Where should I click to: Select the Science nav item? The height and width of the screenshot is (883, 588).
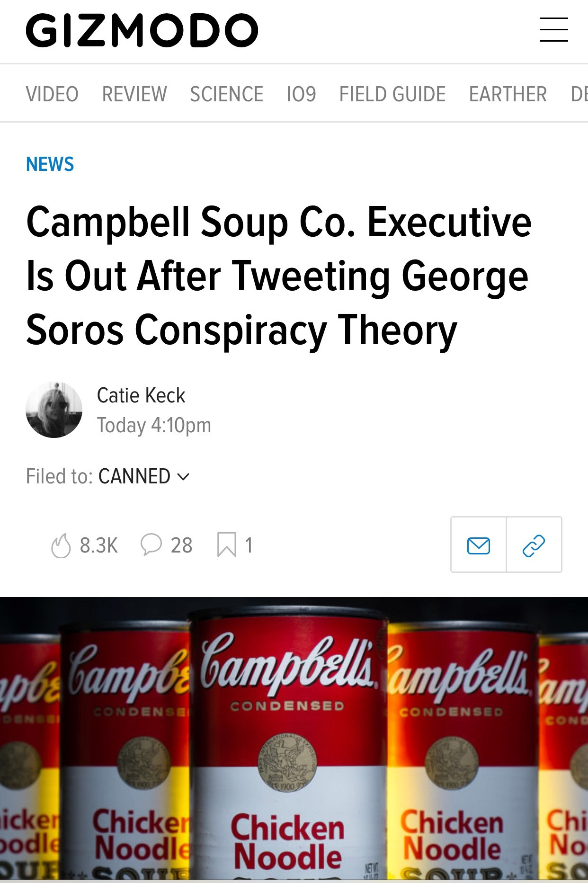[x=226, y=94]
